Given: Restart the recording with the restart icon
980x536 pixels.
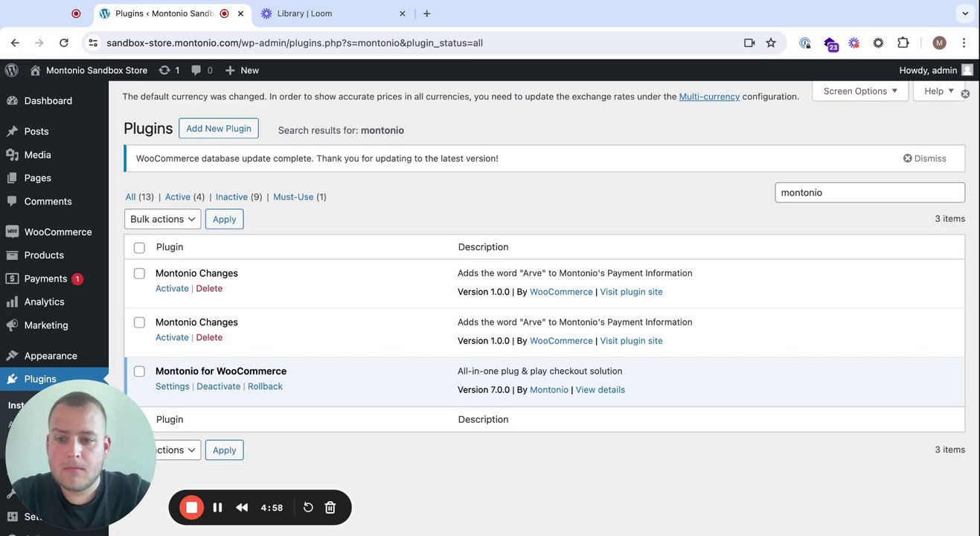Looking at the screenshot, I should point(308,508).
